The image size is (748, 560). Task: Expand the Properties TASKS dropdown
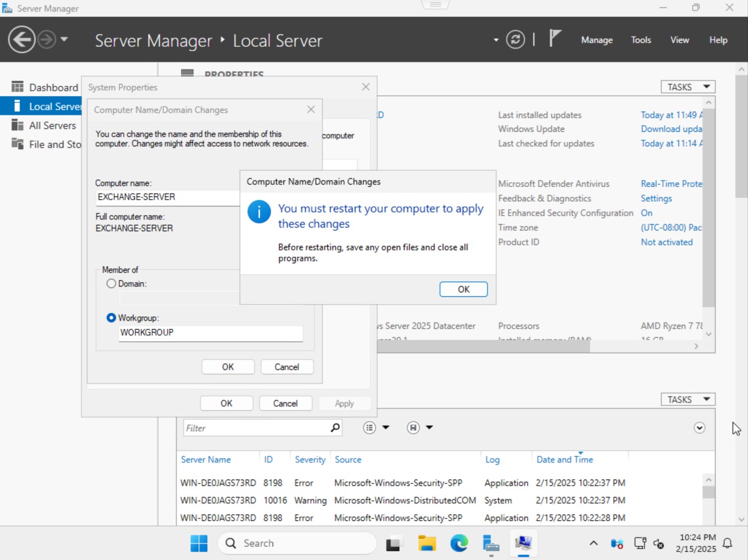pyautogui.click(x=688, y=87)
